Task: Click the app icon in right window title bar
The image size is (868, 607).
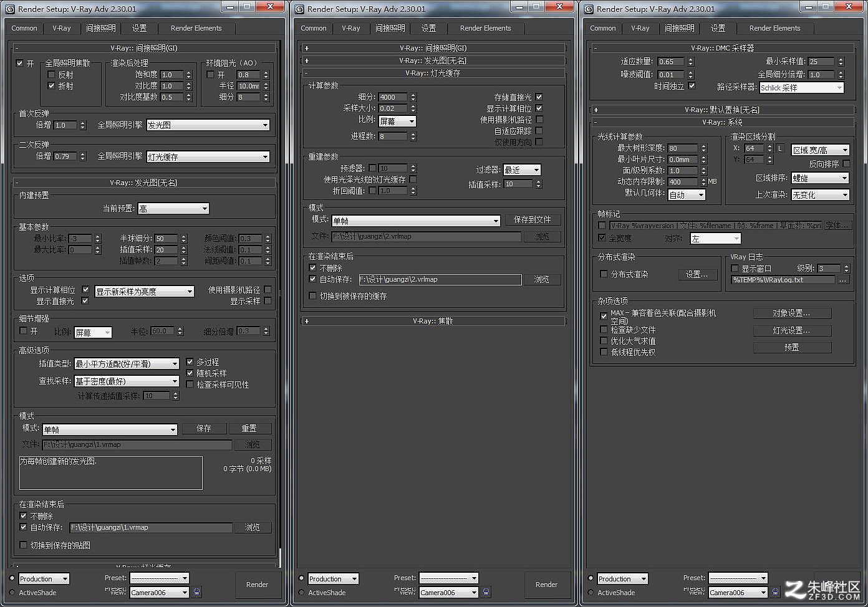Action: pos(588,9)
